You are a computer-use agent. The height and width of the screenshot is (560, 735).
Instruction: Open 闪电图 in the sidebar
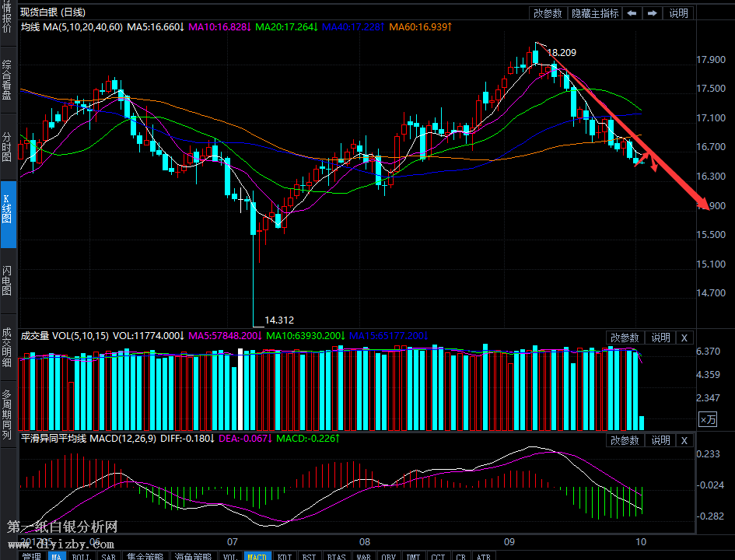tap(8, 280)
